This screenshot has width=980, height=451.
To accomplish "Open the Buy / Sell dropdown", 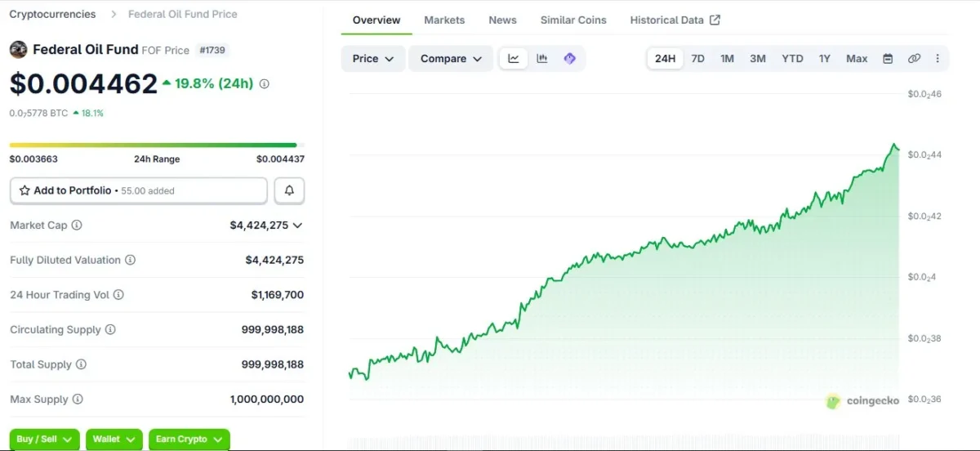I will (x=45, y=440).
